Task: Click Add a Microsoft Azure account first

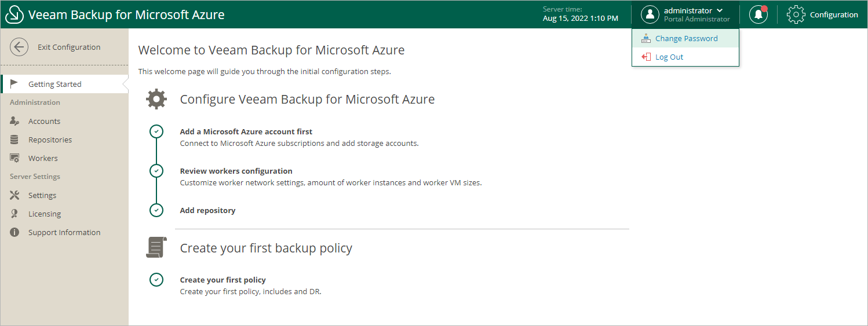Action: [x=246, y=131]
